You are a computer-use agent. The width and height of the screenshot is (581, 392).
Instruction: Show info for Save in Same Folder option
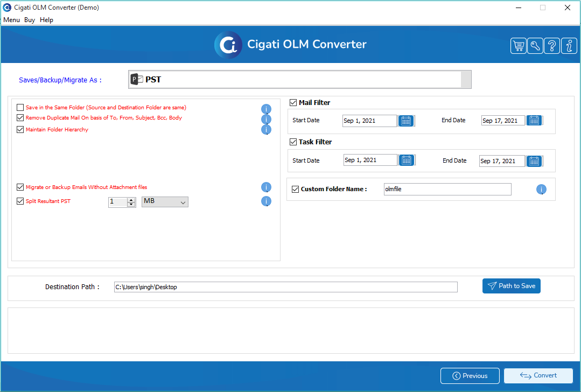(266, 109)
